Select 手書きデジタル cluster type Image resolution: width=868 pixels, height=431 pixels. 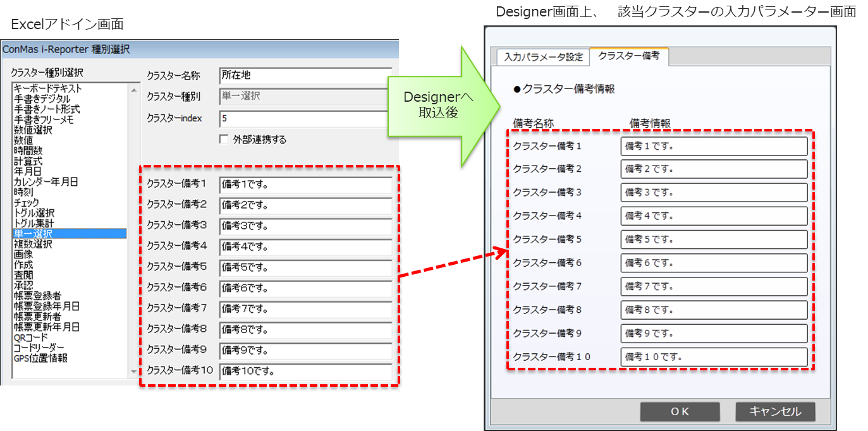click(42, 99)
